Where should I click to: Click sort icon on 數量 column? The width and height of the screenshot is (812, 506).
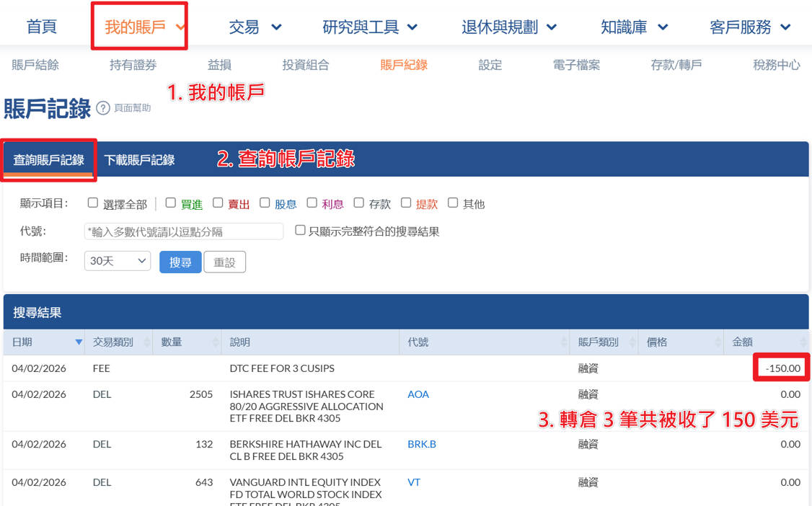pos(215,342)
